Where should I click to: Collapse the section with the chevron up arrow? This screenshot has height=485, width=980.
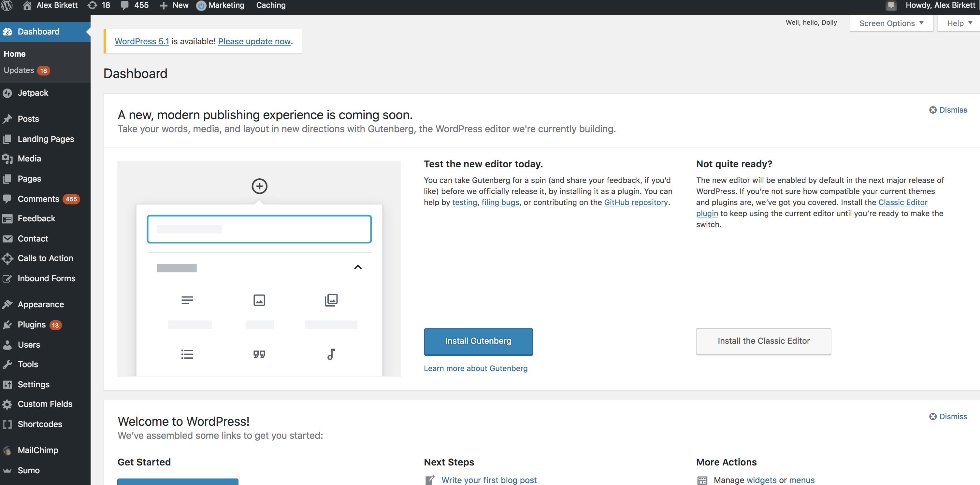pyautogui.click(x=358, y=267)
